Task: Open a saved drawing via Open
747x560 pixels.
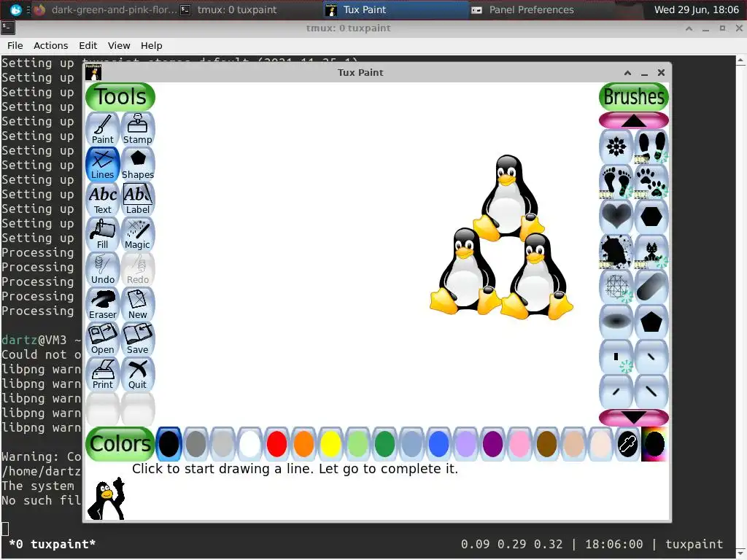Action: click(102, 338)
